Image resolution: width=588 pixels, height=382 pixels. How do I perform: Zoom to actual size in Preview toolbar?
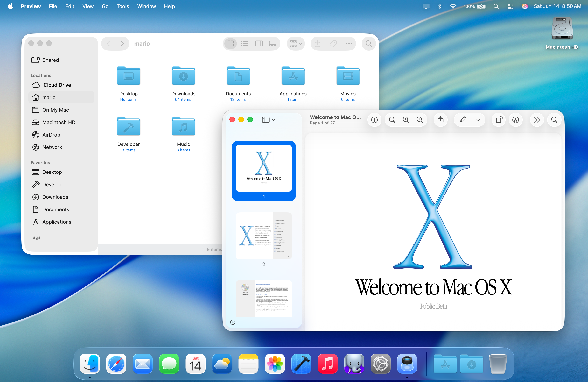[406, 120]
